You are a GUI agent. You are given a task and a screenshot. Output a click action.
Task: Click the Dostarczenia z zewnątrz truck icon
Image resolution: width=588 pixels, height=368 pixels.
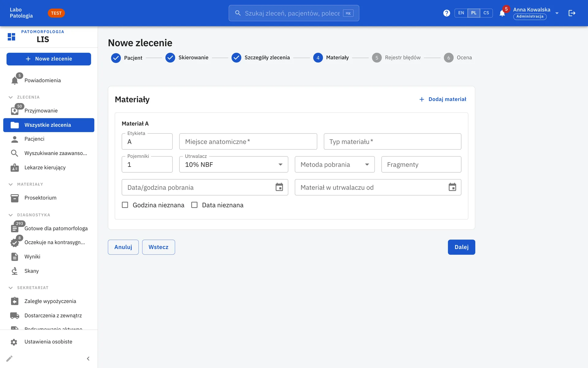tap(14, 316)
